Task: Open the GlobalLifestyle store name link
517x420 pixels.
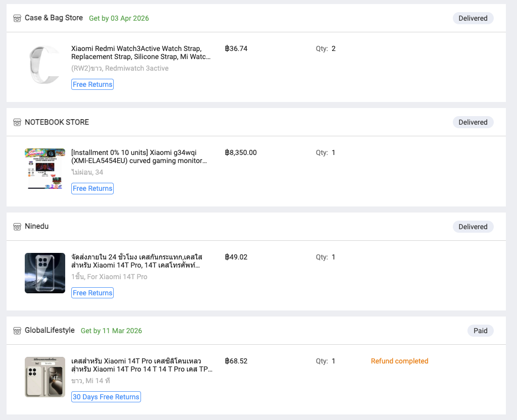Action: pyautogui.click(x=50, y=330)
